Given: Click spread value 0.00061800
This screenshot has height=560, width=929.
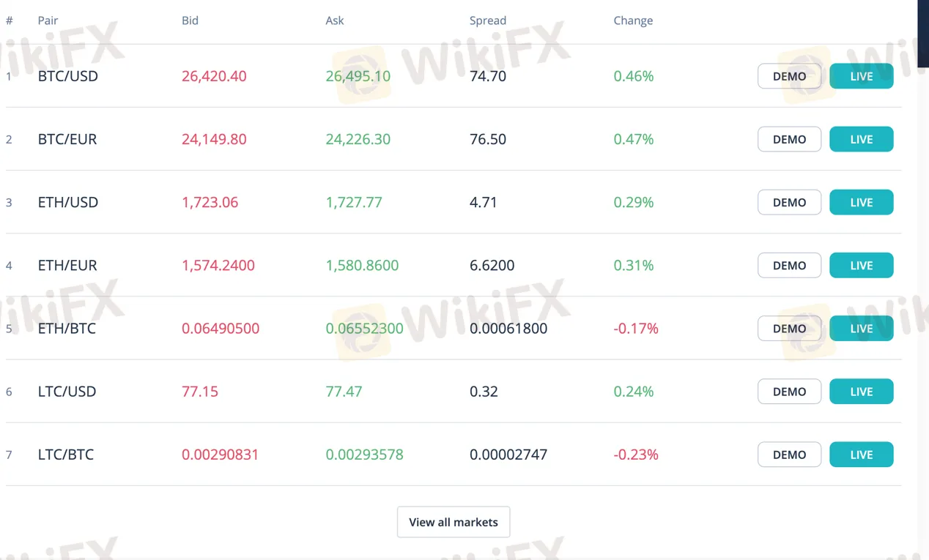Looking at the screenshot, I should coord(508,328).
